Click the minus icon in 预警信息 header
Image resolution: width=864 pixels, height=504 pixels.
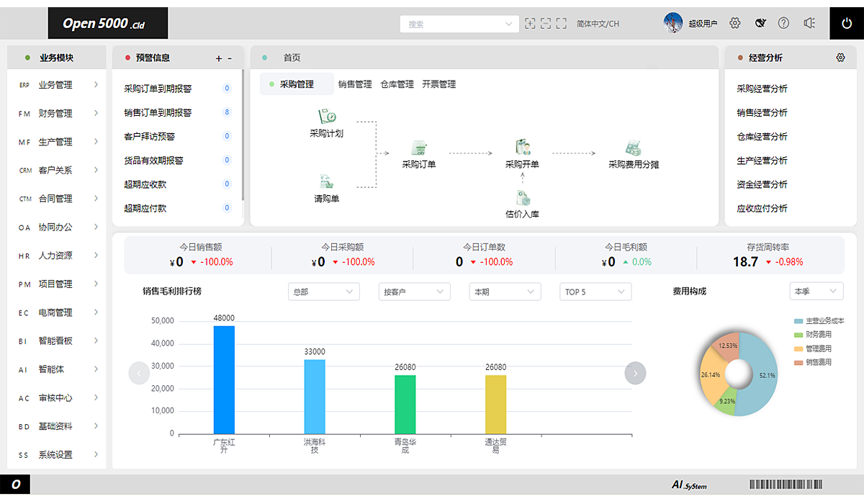(x=230, y=58)
